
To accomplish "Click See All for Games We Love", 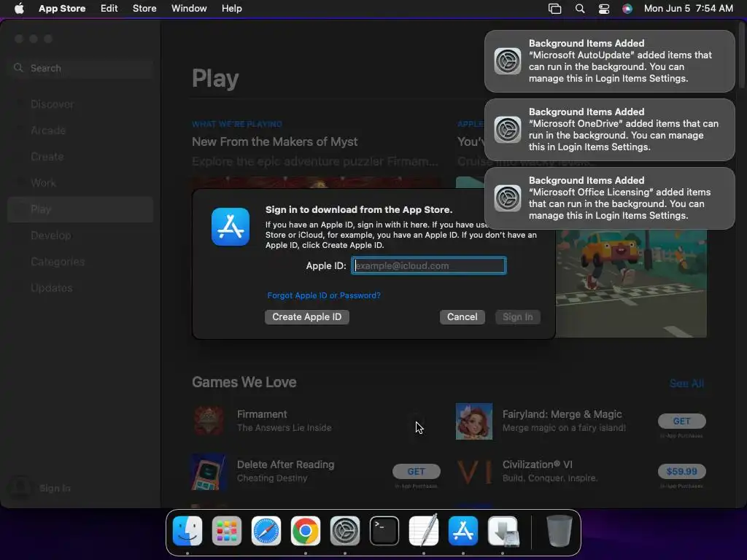I will tap(686, 384).
